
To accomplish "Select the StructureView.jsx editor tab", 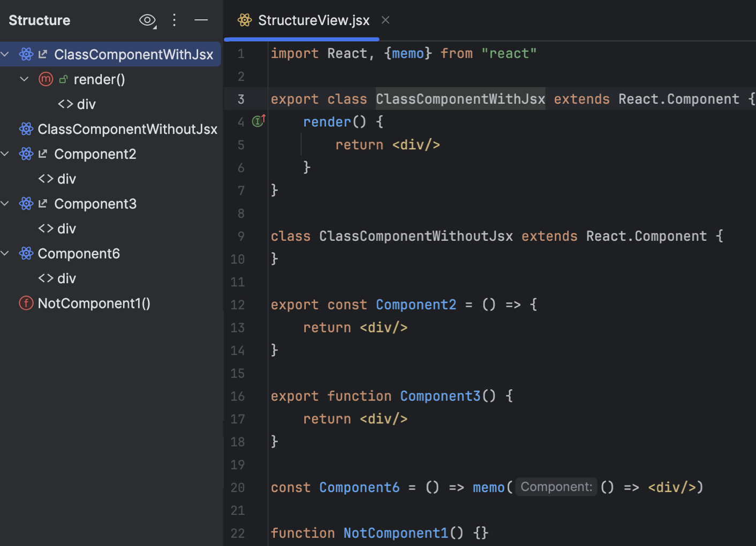I will tap(313, 20).
